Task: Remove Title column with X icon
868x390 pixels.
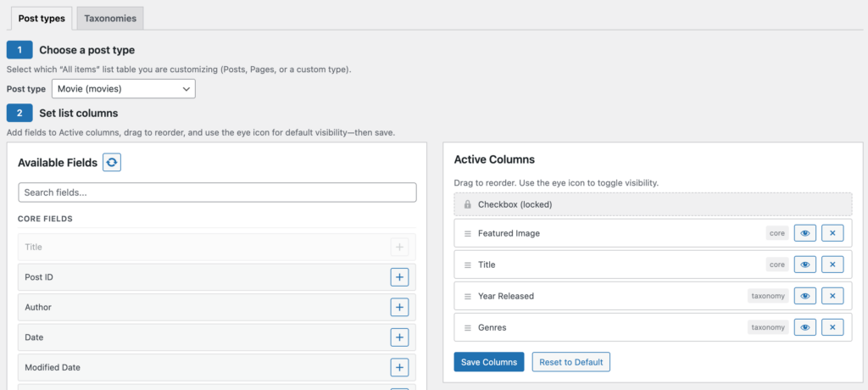Action: click(x=832, y=265)
